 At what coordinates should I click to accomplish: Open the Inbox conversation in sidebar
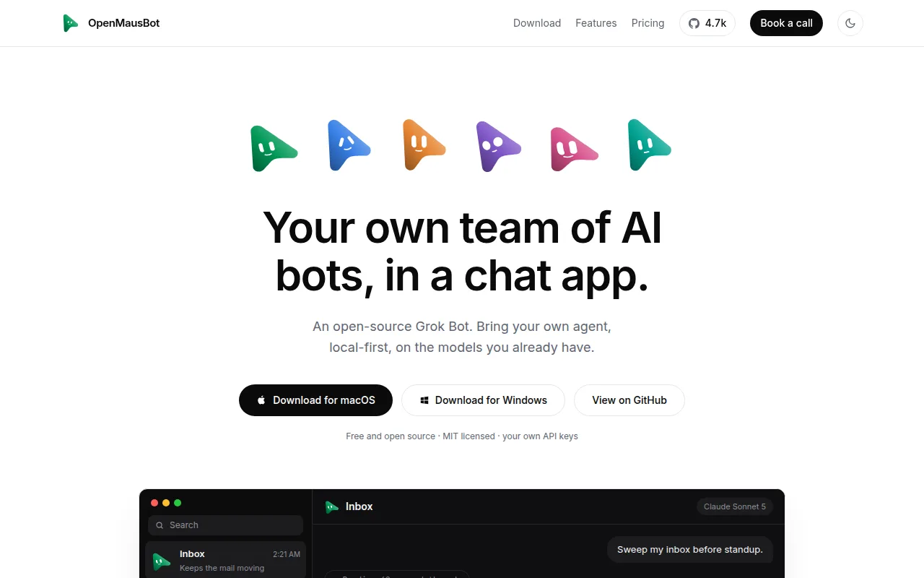225,560
